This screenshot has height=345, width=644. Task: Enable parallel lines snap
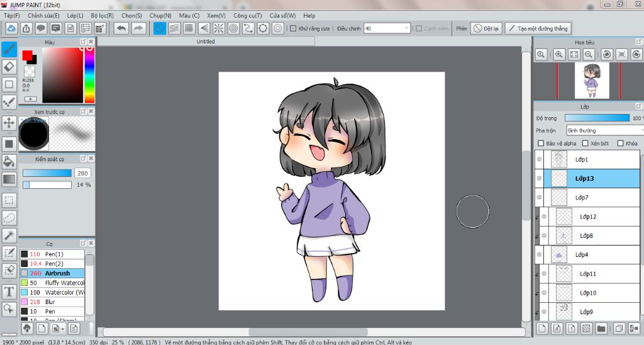175,28
